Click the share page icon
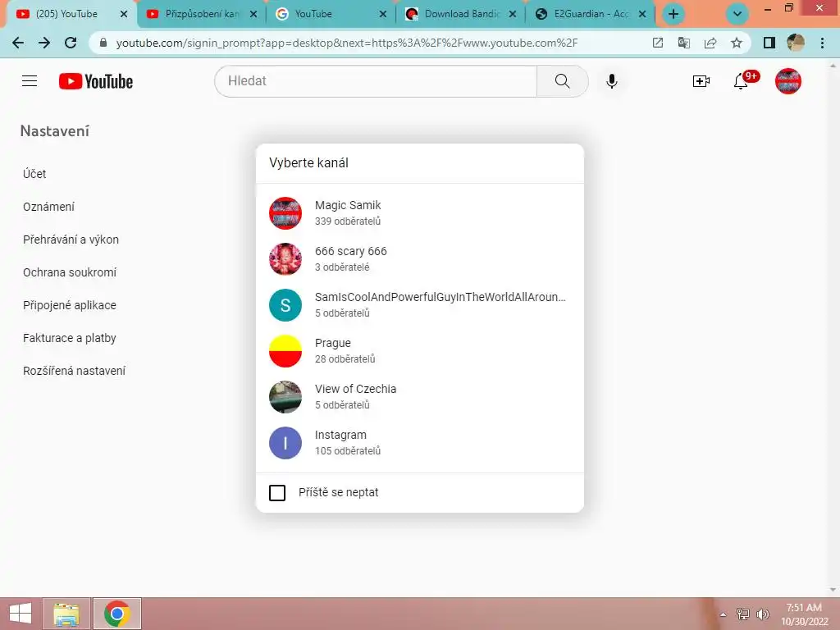840x630 pixels. tap(710, 43)
